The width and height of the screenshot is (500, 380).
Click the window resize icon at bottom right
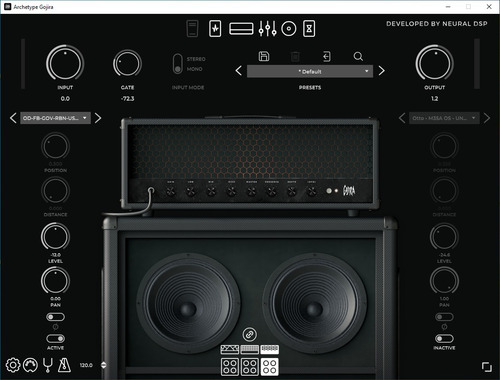tap(487, 367)
